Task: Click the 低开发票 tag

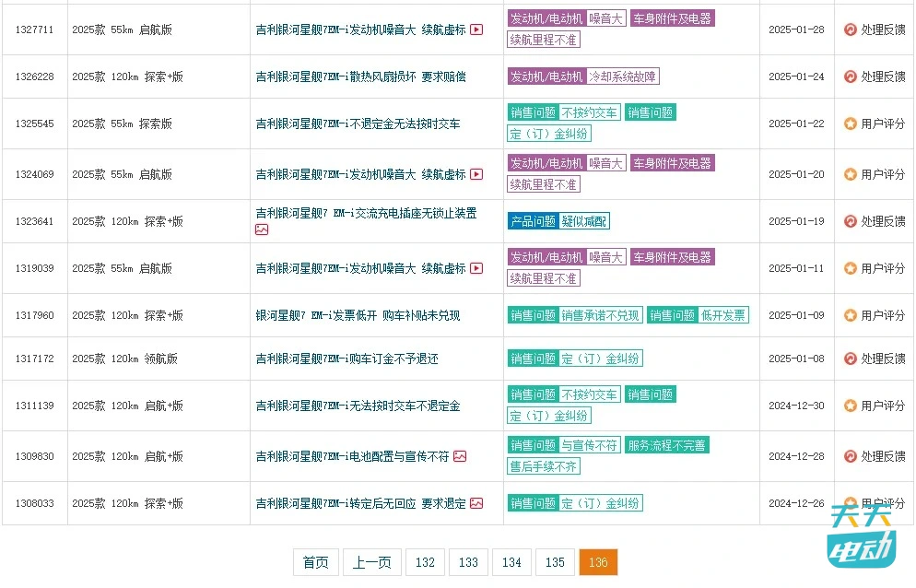Action: coord(722,315)
